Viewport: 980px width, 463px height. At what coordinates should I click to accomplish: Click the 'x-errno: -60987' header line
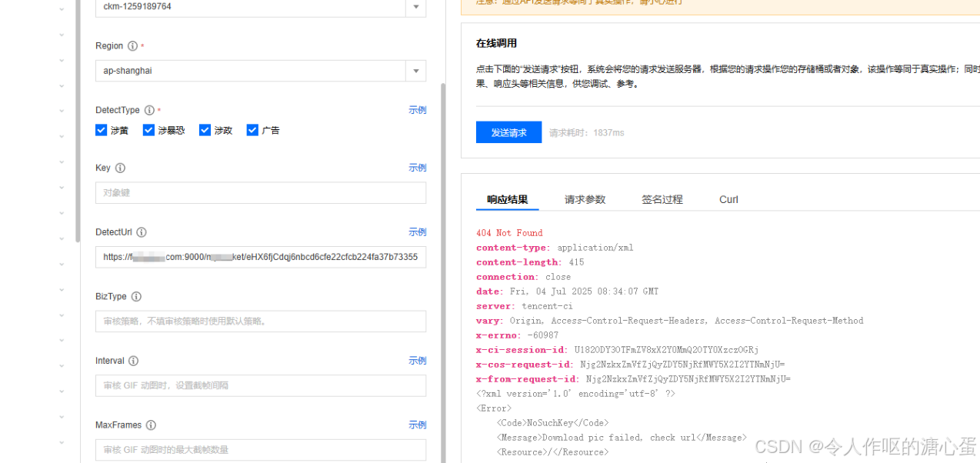pos(518,335)
